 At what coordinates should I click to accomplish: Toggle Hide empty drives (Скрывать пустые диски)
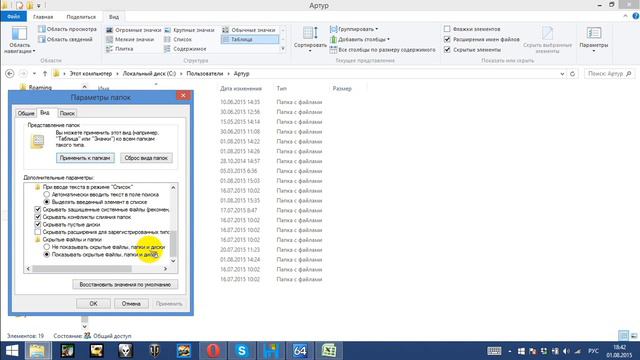point(38,224)
